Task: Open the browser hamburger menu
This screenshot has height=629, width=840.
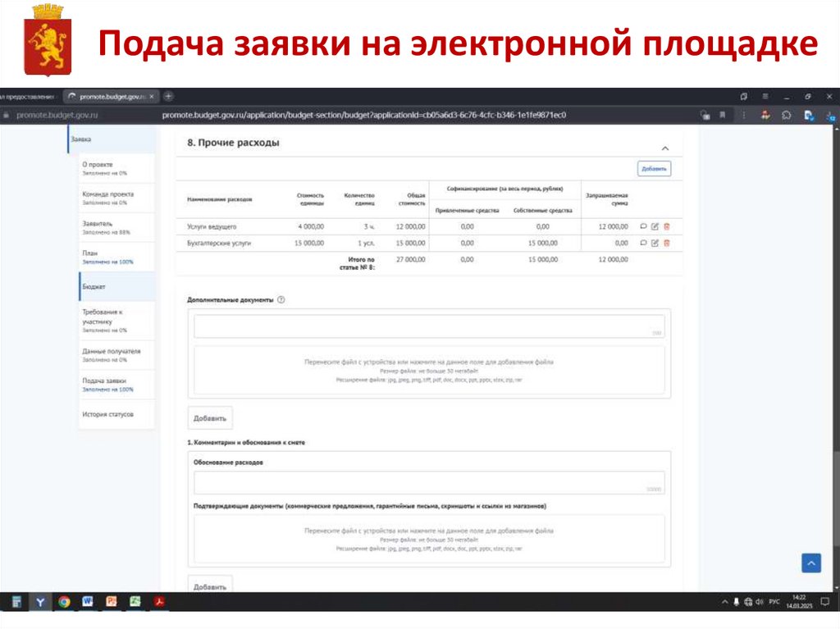Action: tap(765, 97)
